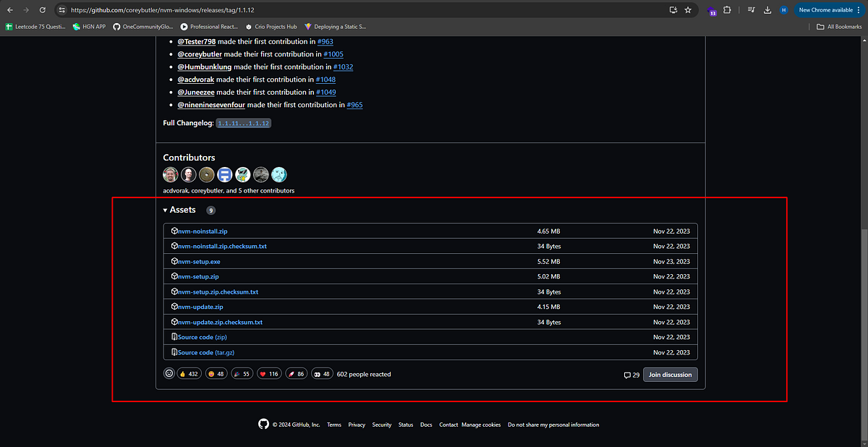
Task: Select the thumbs up reaction
Action: (x=189, y=373)
